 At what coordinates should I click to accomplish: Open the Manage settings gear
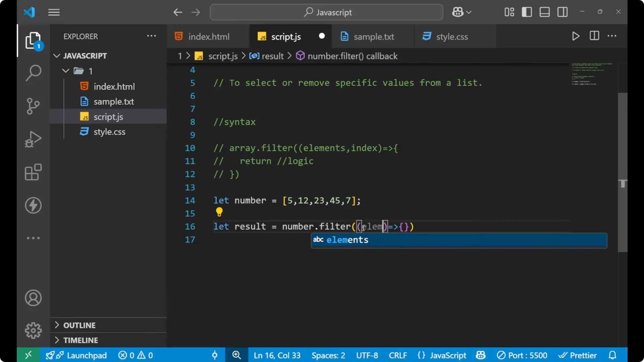[33, 330]
